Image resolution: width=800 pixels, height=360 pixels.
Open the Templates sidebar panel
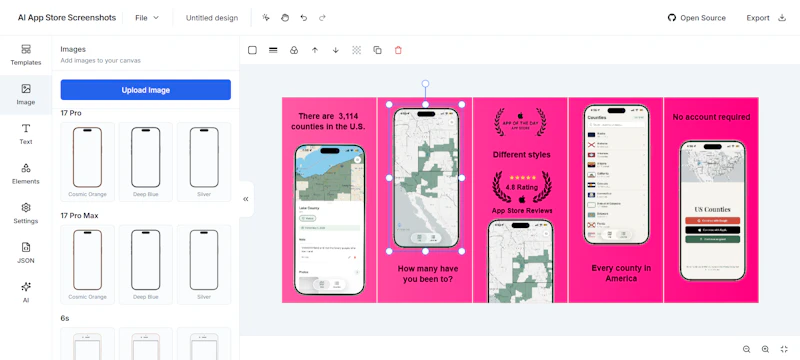pos(26,55)
